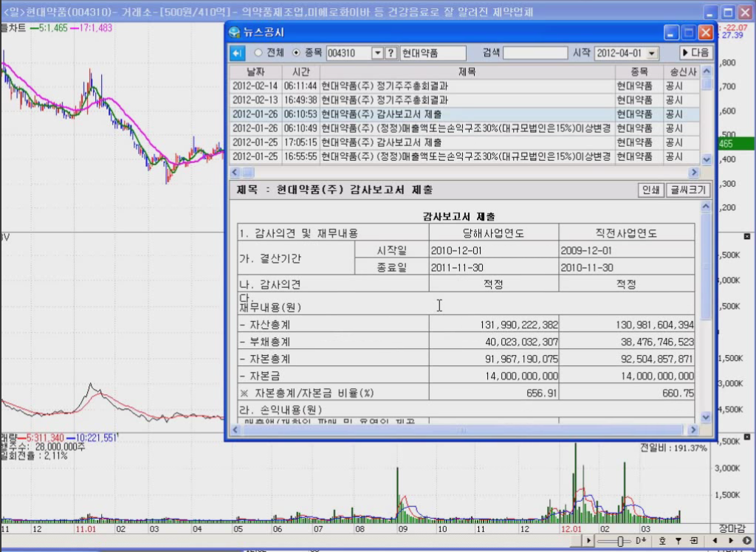Screen dimensions: 756x552
Task: Minimize the 뉴스공시 window
Action: click(x=671, y=32)
